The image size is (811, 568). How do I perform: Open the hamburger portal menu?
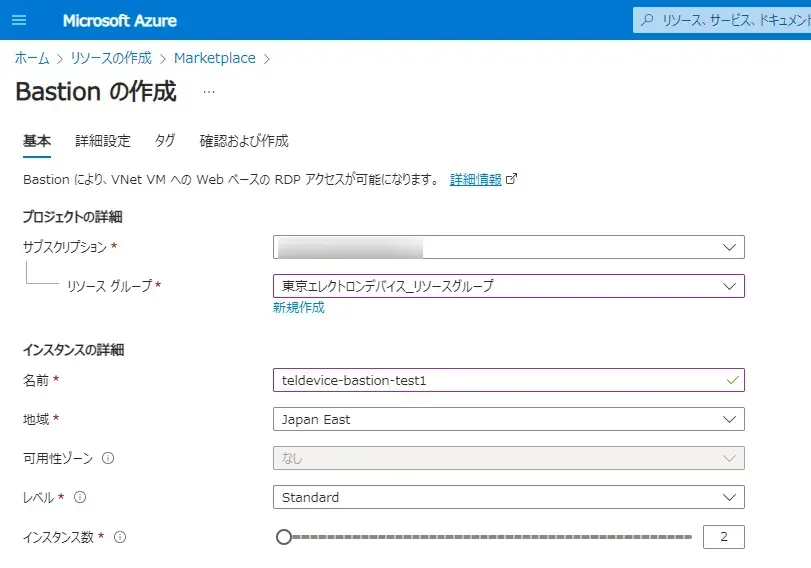(x=19, y=20)
